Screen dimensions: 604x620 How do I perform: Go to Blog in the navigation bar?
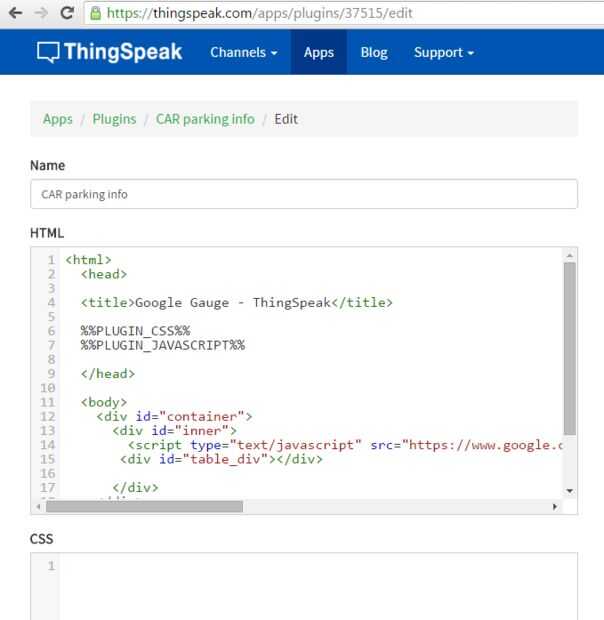coord(374,52)
